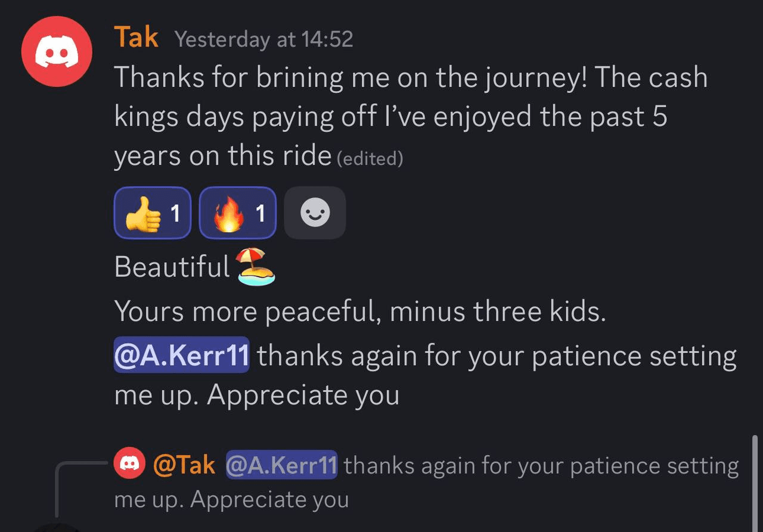This screenshot has width=763, height=532.
Task: Toggle the fire emoji reaction
Action: (x=237, y=213)
